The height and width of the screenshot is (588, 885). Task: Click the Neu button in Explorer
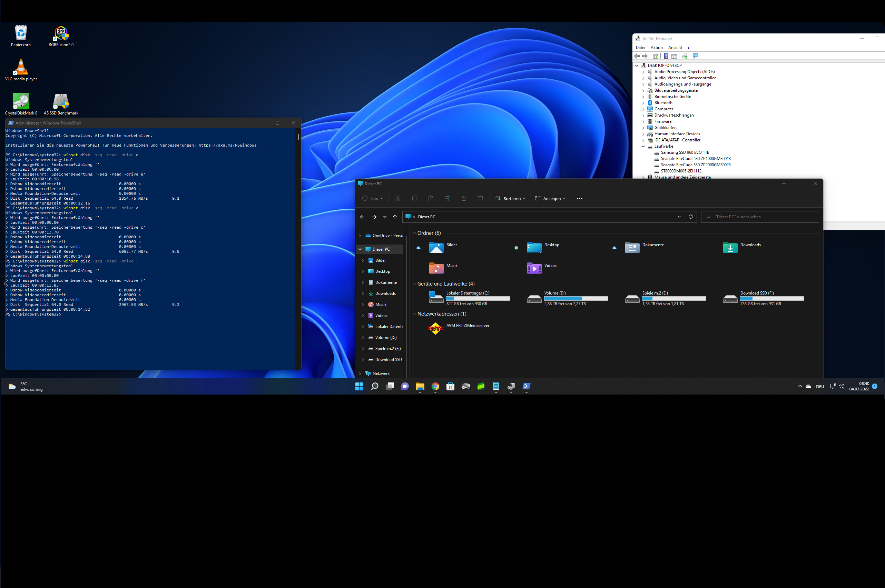373,198
